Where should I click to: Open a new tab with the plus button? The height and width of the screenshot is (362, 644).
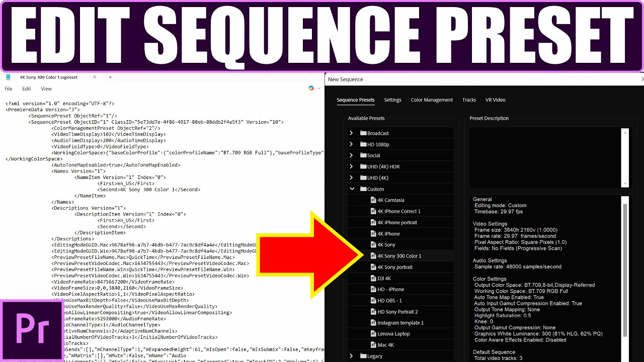point(110,77)
